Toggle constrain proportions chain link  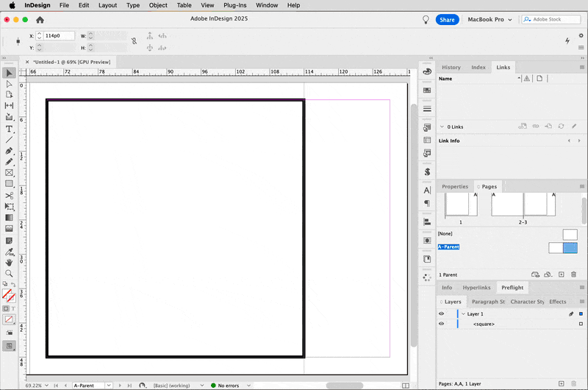pos(134,41)
